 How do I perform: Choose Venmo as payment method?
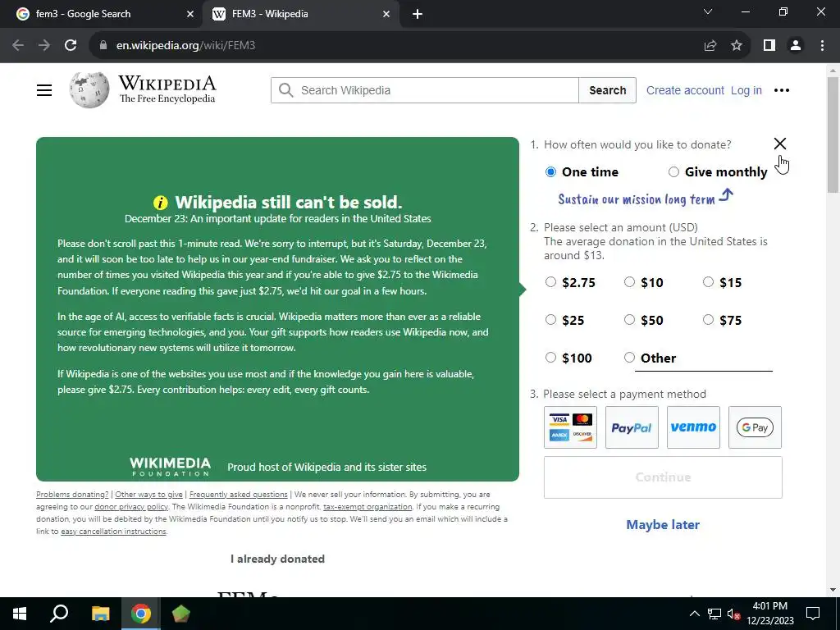tap(693, 427)
